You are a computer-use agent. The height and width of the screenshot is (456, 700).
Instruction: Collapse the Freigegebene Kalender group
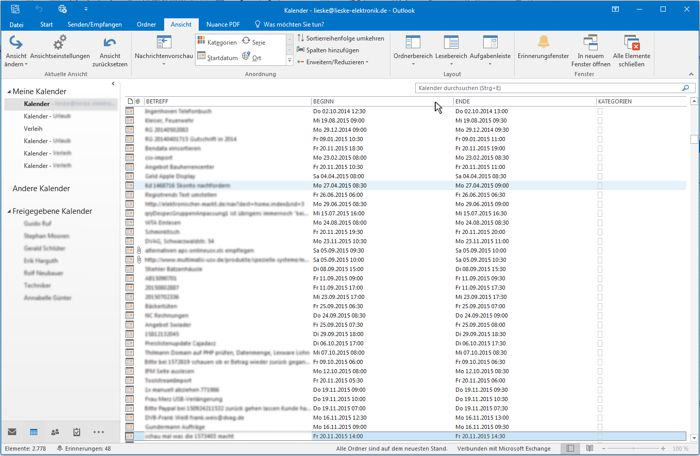(x=7, y=212)
